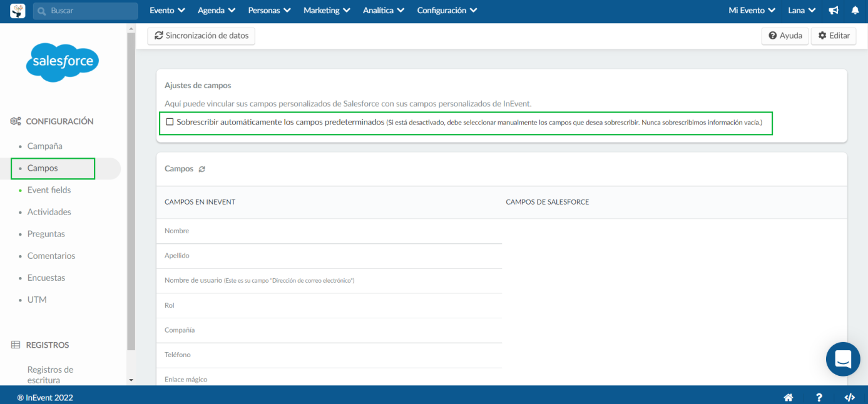Open the Lana user dropdown
This screenshot has width=868, height=404.
click(x=802, y=11)
